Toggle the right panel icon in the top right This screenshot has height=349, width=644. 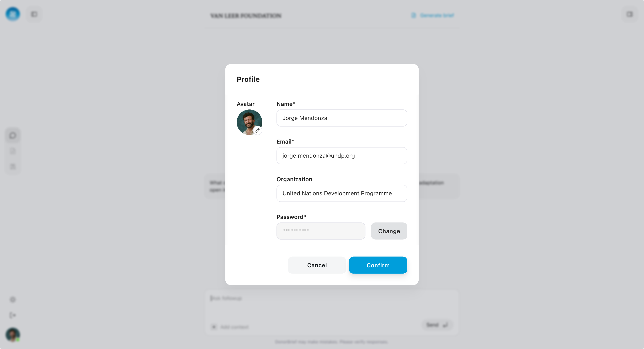click(x=630, y=14)
